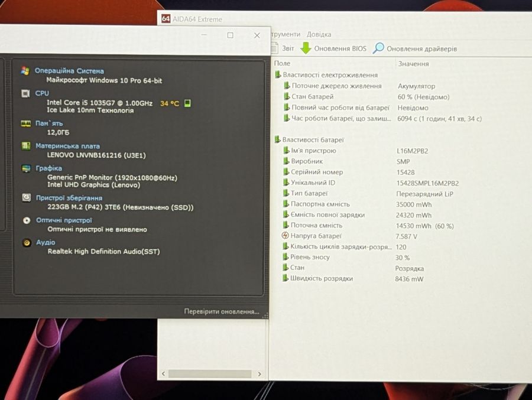Image resolution: width=532 pixels, height=400 pixels.
Task: Click the icon beside Паспортна ємність
Action: coord(286,204)
